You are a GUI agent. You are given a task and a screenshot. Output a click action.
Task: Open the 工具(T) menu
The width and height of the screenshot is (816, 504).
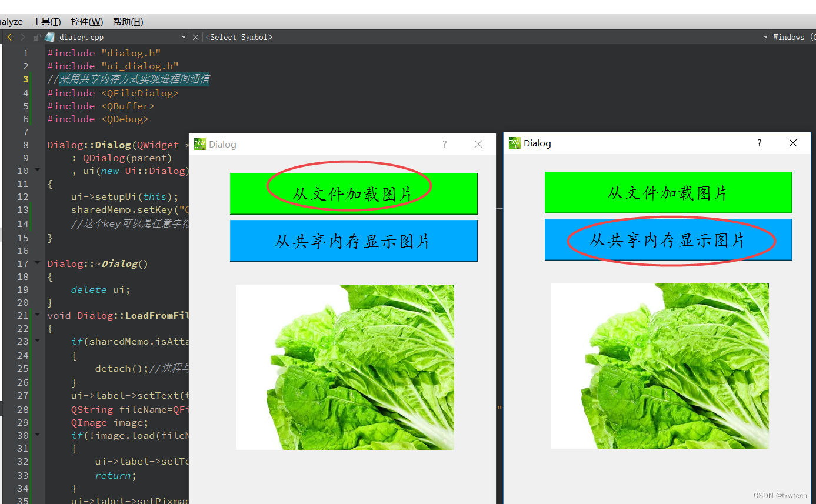point(46,22)
